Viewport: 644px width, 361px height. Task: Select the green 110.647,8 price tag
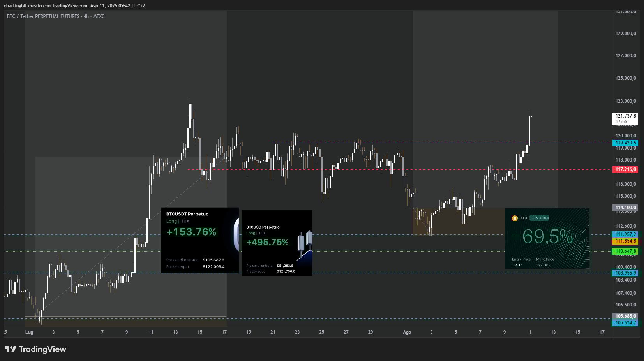tap(626, 251)
